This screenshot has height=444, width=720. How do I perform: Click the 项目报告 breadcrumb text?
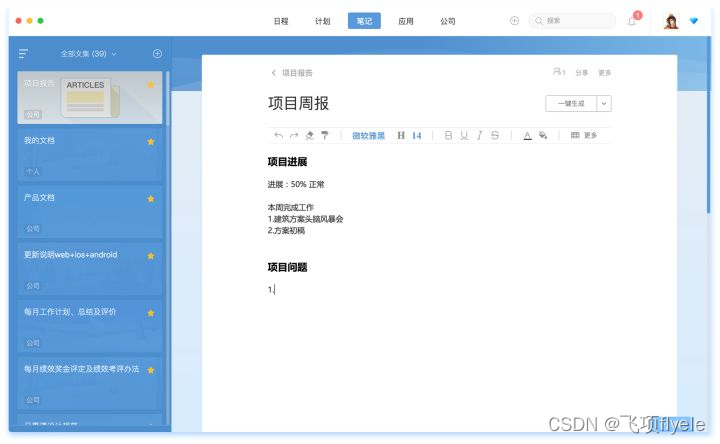[297, 73]
